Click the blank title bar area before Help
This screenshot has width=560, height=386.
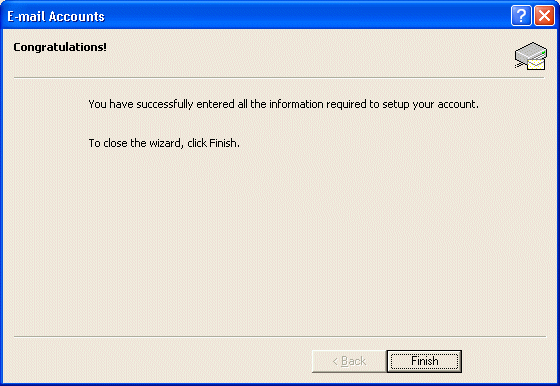[307, 16]
